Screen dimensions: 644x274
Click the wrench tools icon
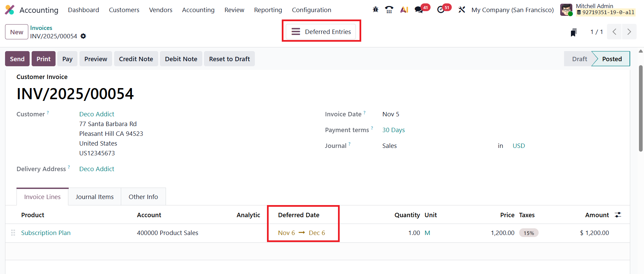pyautogui.click(x=462, y=10)
